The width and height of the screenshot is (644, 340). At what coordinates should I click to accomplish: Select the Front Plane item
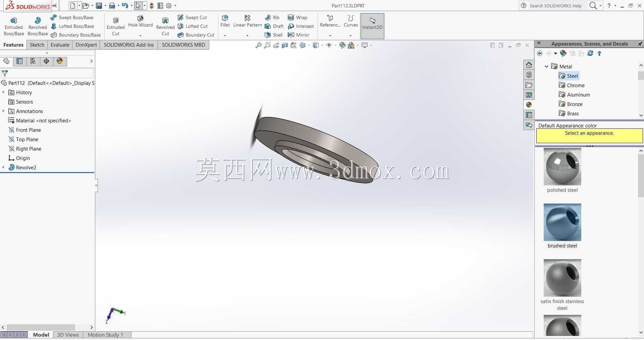pos(24,130)
